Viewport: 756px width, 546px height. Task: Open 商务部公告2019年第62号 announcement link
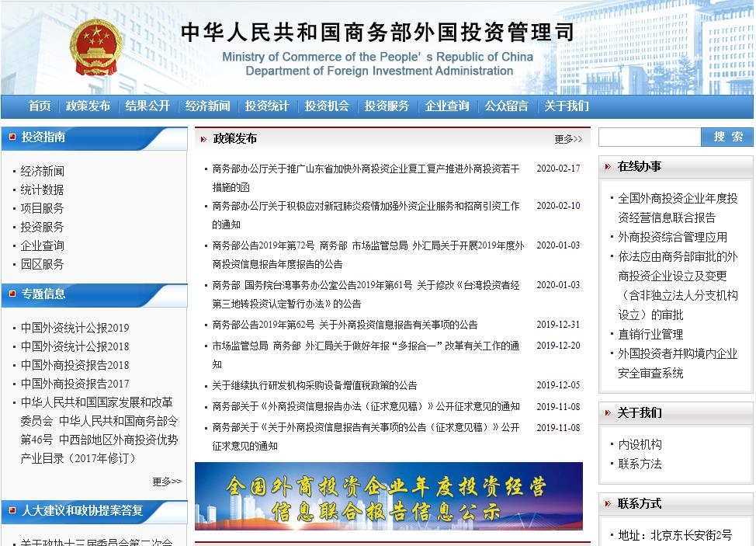tap(345, 325)
